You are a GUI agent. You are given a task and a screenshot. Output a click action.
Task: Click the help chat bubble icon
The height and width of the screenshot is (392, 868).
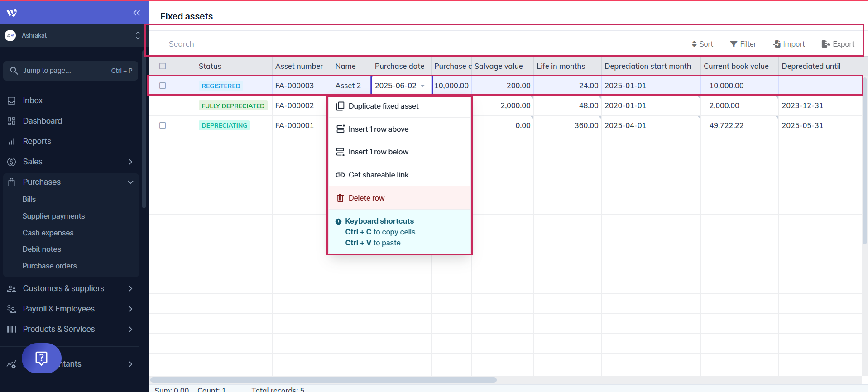coord(41,358)
